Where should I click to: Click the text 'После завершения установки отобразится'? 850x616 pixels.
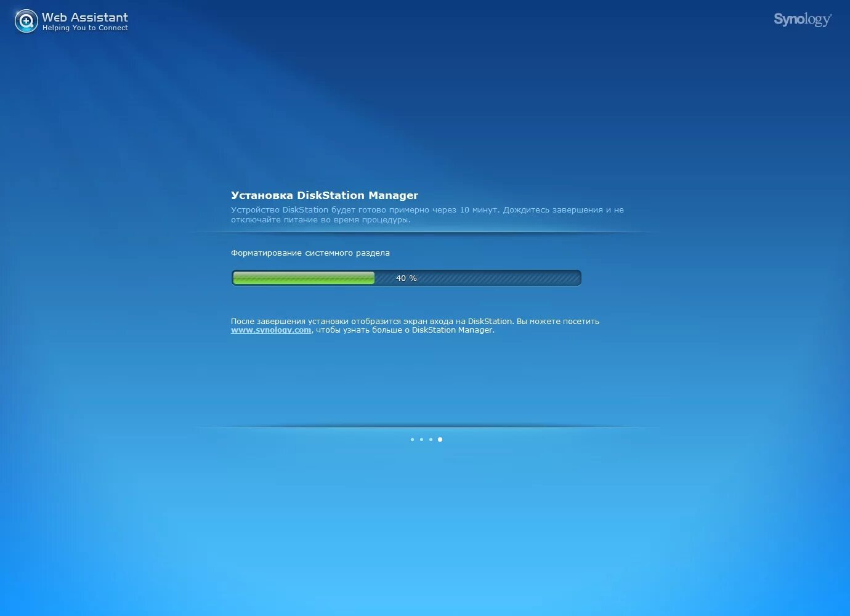(315, 322)
